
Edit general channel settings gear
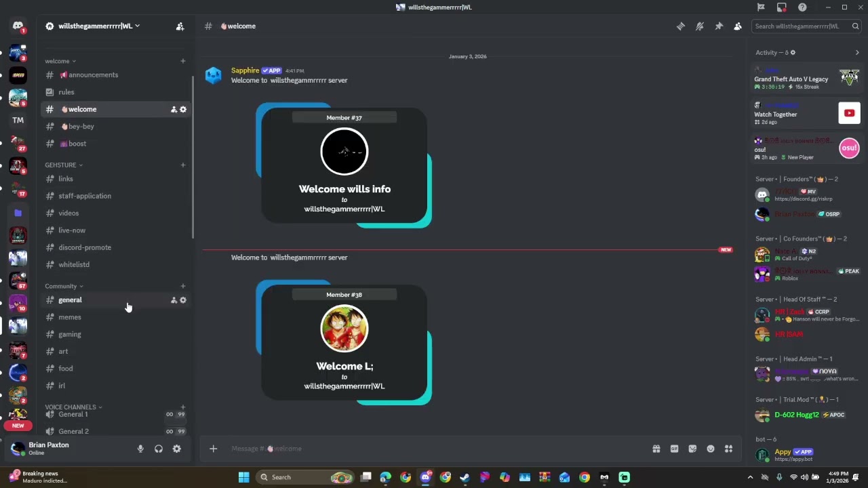point(182,300)
